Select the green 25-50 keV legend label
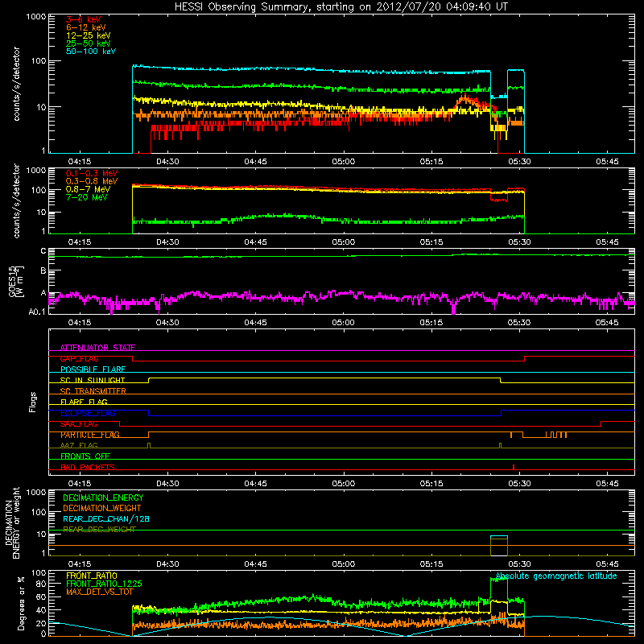The width and height of the screenshot is (644, 644). tap(88, 43)
